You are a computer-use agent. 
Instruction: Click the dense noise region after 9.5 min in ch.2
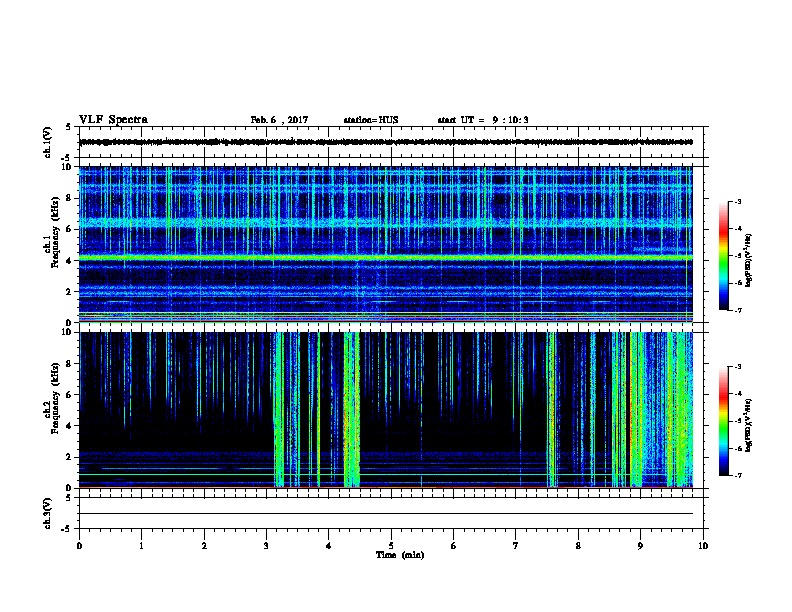(x=680, y=410)
